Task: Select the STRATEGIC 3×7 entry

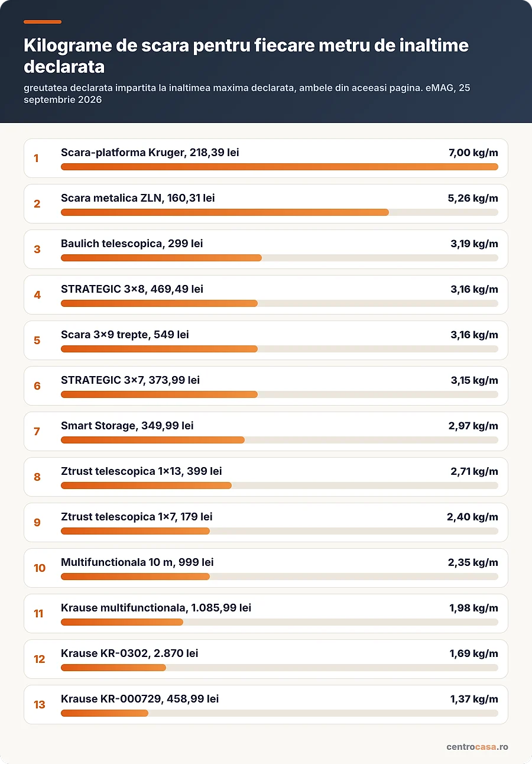Action: point(266,386)
